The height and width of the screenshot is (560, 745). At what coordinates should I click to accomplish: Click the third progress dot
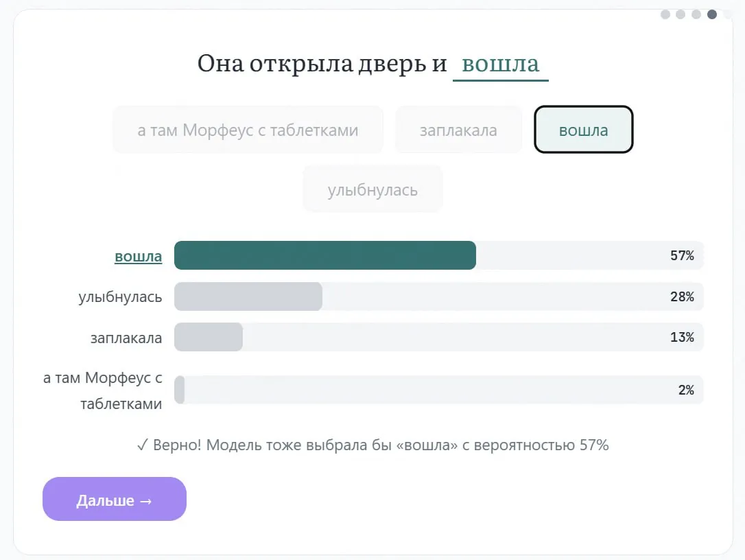(696, 14)
